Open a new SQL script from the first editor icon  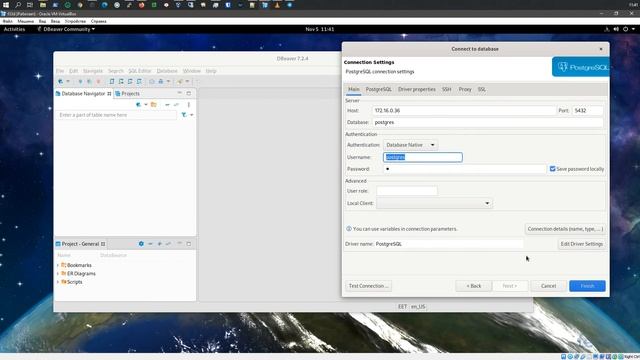[112, 81]
